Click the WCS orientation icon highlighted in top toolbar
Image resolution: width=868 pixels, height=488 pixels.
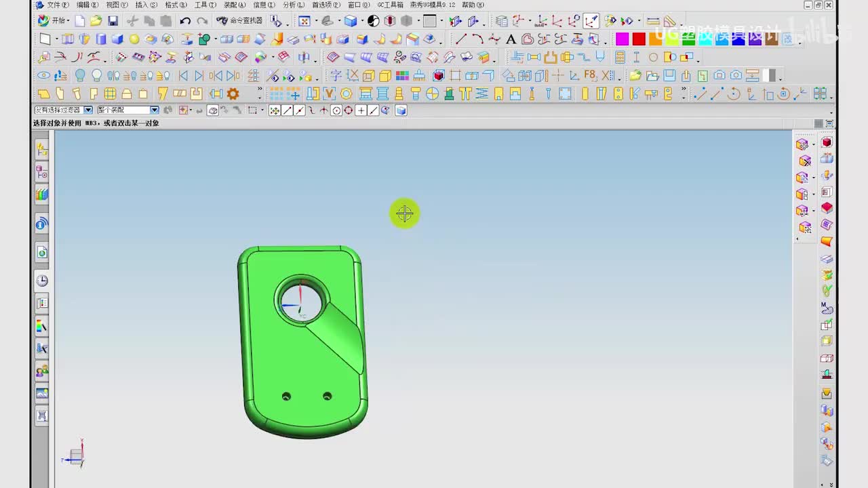tap(591, 21)
